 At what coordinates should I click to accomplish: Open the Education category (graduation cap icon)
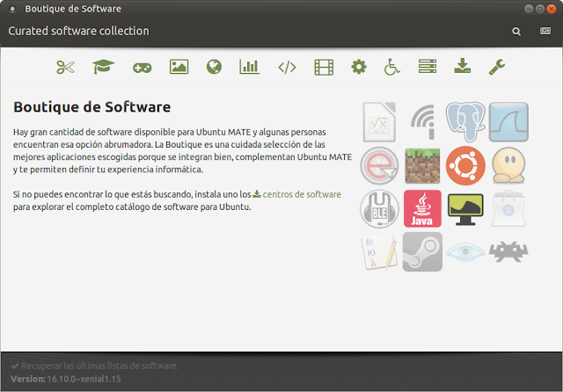[104, 67]
